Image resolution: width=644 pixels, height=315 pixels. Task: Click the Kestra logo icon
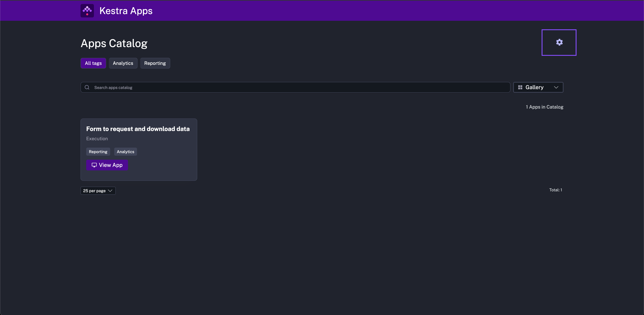[87, 11]
